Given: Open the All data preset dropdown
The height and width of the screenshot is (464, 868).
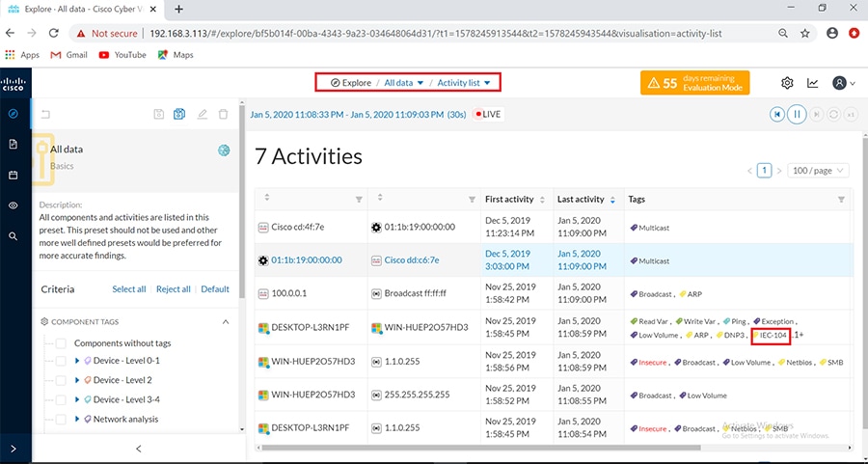Looking at the screenshot, I should click(x=404, y=83).
